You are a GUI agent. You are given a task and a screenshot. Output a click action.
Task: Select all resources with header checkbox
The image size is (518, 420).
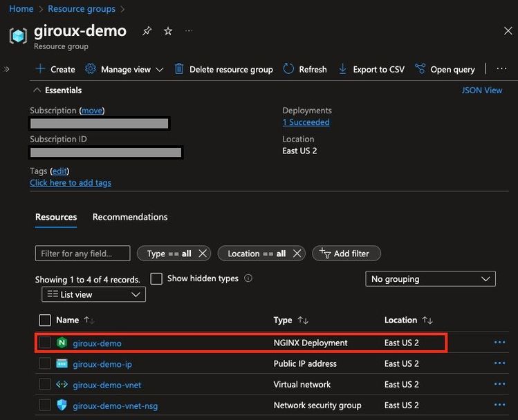[x=45, y=321]
